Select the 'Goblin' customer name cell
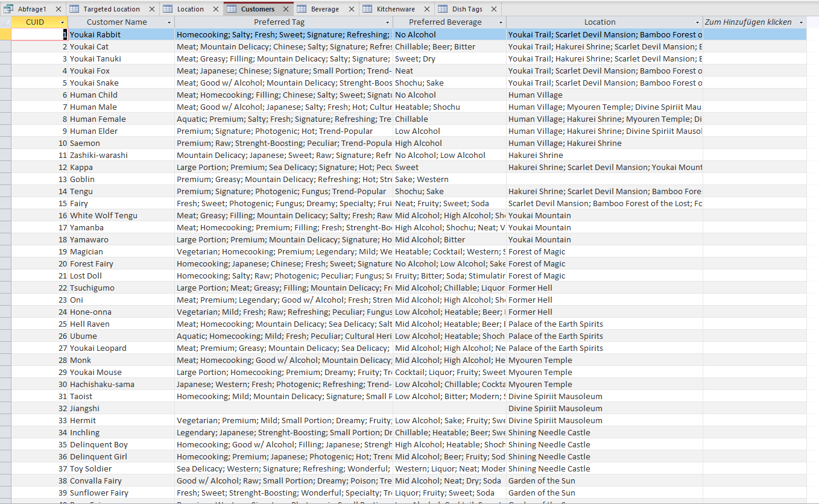Viewport: 819px width, 504px height. 121,179
